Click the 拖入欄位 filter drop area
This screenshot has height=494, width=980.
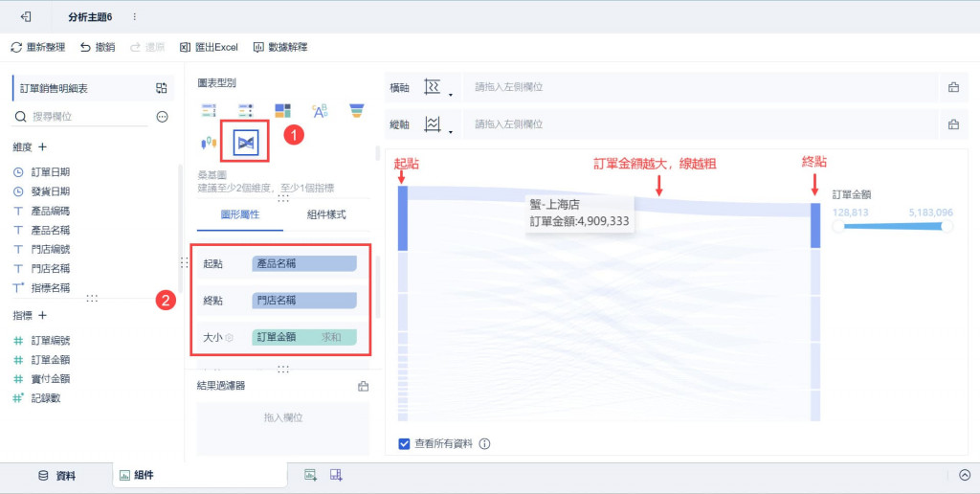point(283,428)
